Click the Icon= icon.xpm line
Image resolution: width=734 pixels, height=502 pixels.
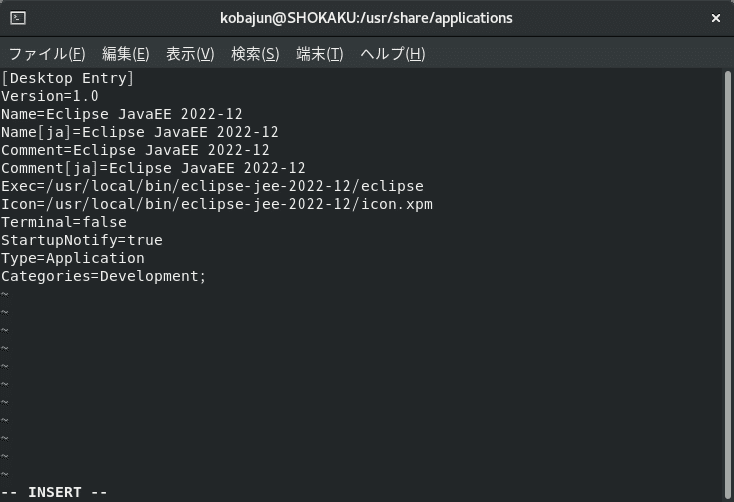pyautogui.click(x=217, y=204)
